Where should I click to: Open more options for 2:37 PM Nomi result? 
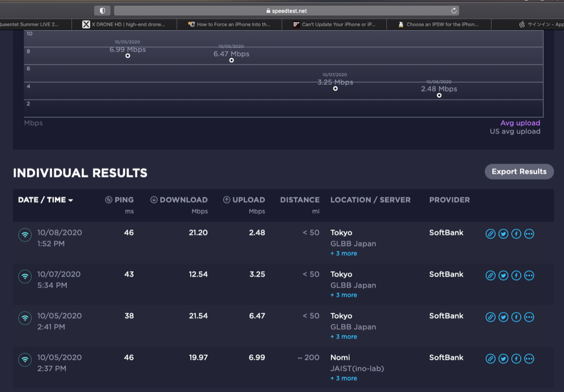[x=529, y=359]
